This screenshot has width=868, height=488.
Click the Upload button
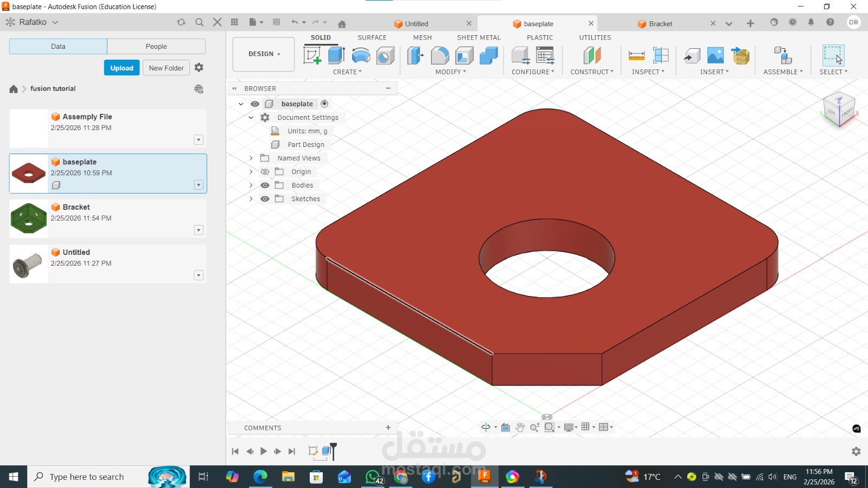coord(122,68)
